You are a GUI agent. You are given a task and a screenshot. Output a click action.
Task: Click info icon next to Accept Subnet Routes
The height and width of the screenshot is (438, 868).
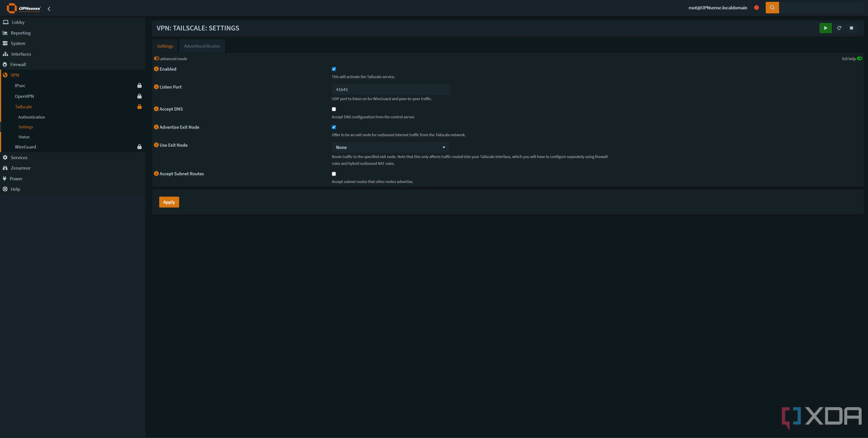point(156,173)
